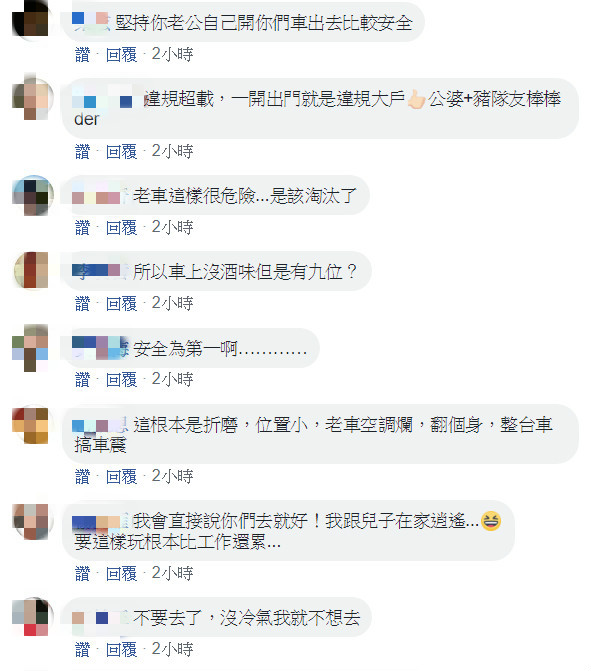Like the 不要去了，沒冷氣 comment
This screenshot has width=591, height=671.
tap(83, 649)
